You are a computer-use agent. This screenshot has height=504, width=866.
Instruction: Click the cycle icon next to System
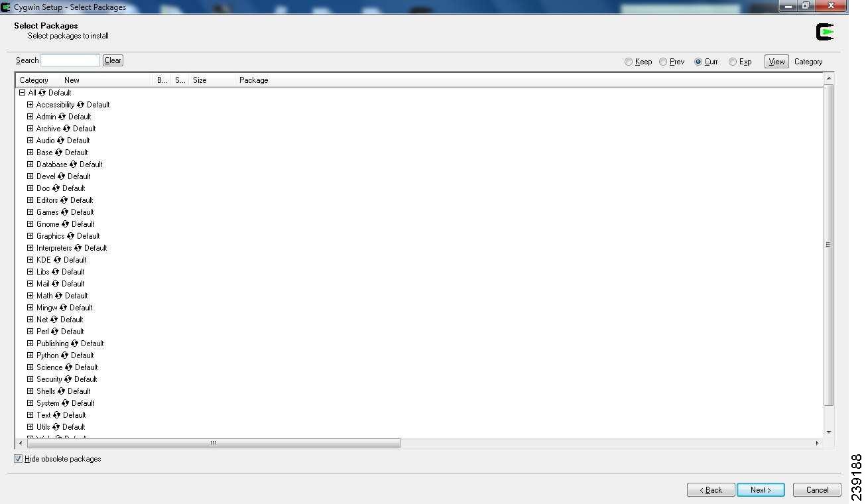coord(66,403)
